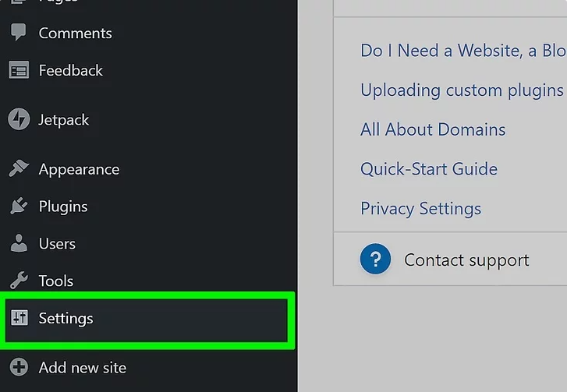
Task: Click the Settings sliders icon
Action: 19,317
